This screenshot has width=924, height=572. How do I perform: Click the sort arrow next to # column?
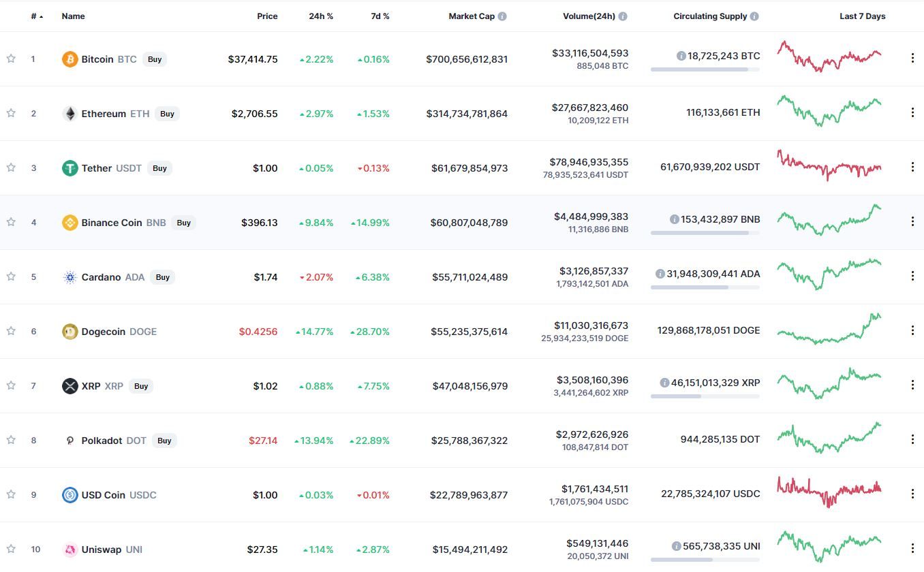(x=41, y=16)
